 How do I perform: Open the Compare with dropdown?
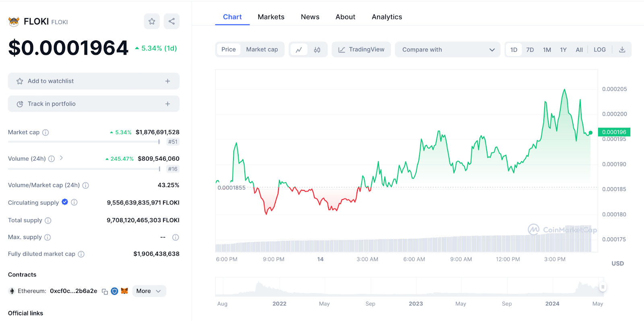click(x=448, y=49)
